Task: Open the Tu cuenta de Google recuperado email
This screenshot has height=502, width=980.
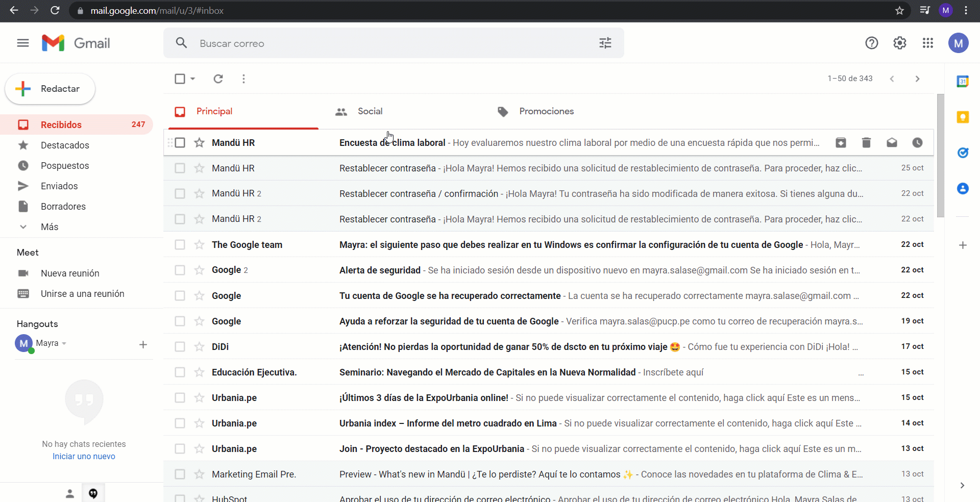Action: [549, 296]
